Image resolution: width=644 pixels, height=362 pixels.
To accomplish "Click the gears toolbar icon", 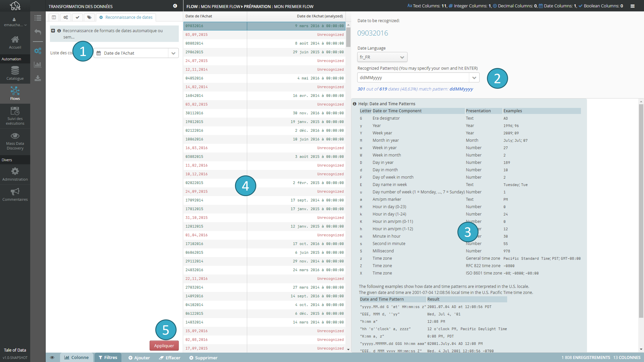I will 66,17.
